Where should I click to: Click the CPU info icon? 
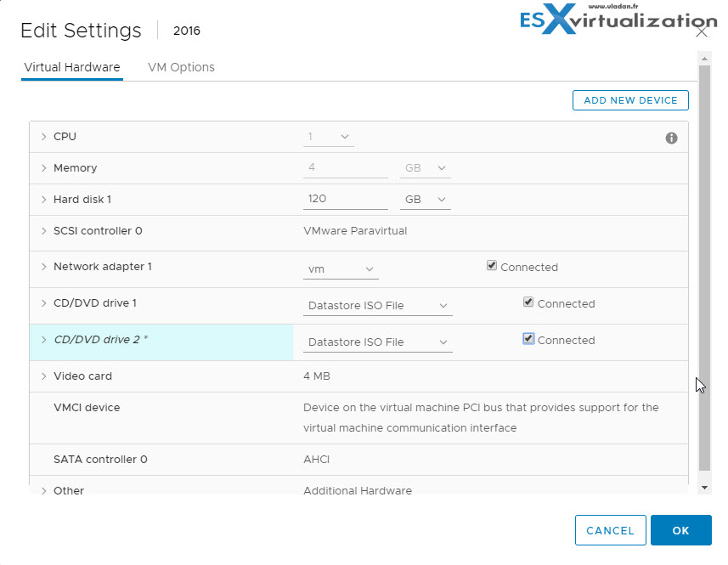tap(671, 138)
